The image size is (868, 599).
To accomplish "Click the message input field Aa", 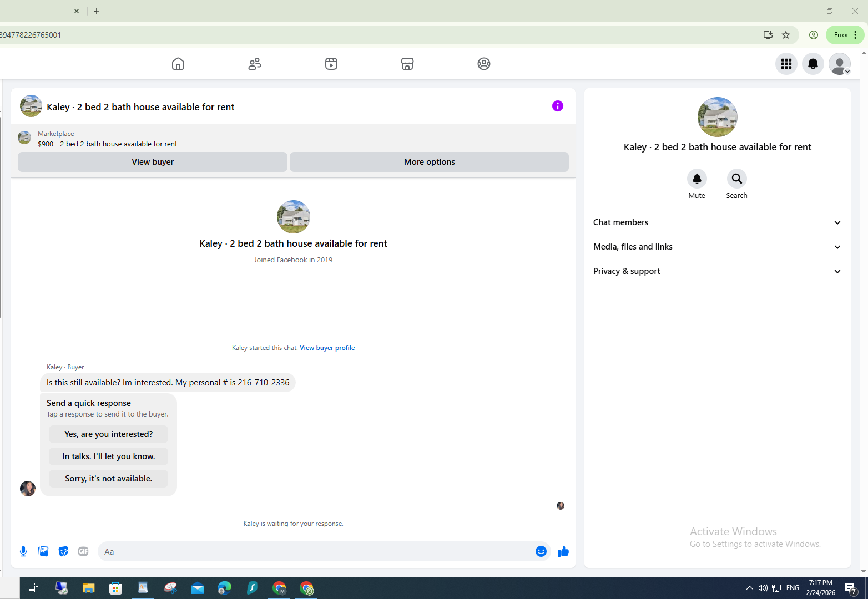I will [316, 551].
